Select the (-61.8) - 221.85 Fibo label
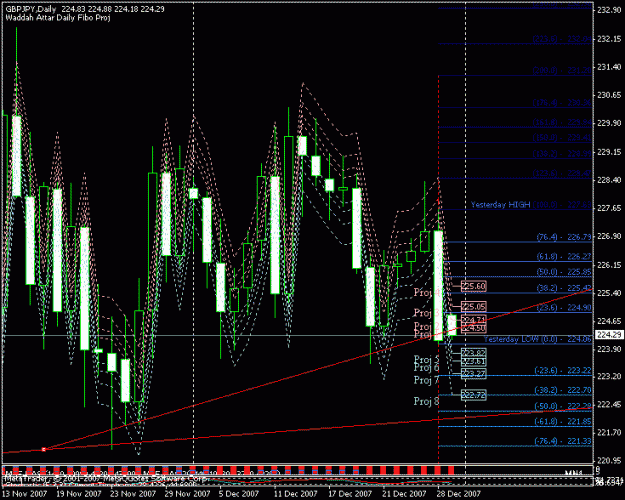This screenshot has width=625, height=500. (563, 421)
